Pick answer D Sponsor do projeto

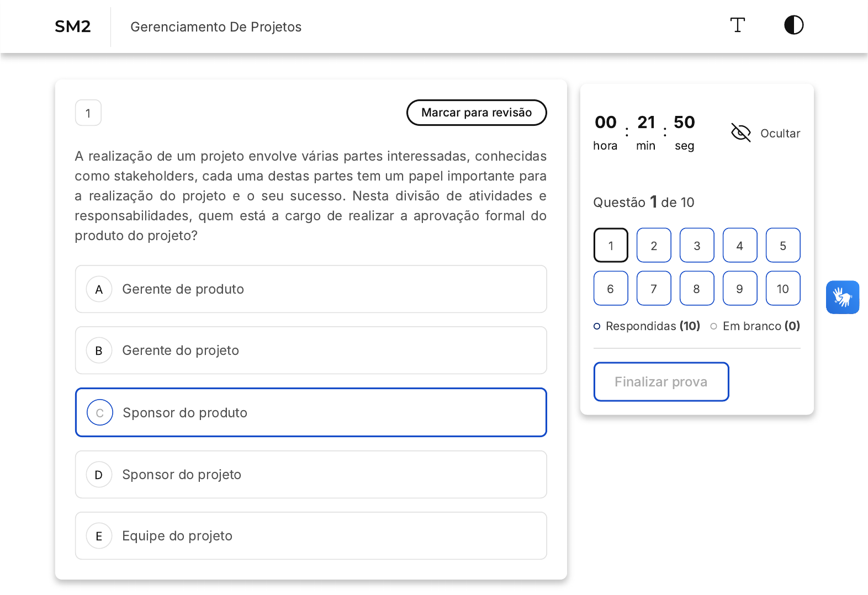click(310, 475)
